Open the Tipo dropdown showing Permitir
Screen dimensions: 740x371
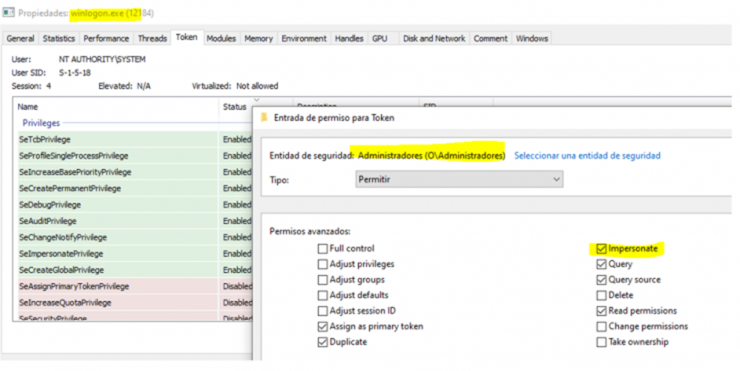[459, 179]
